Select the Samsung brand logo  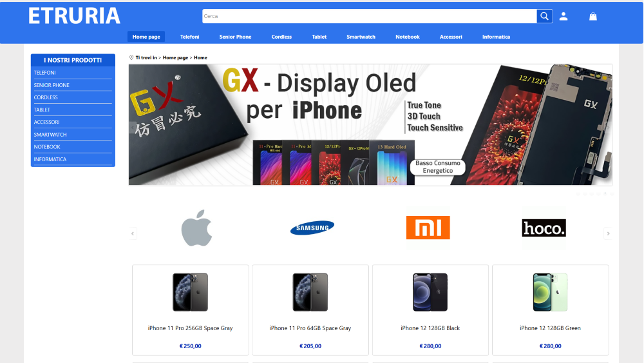(x=312, y=228)
